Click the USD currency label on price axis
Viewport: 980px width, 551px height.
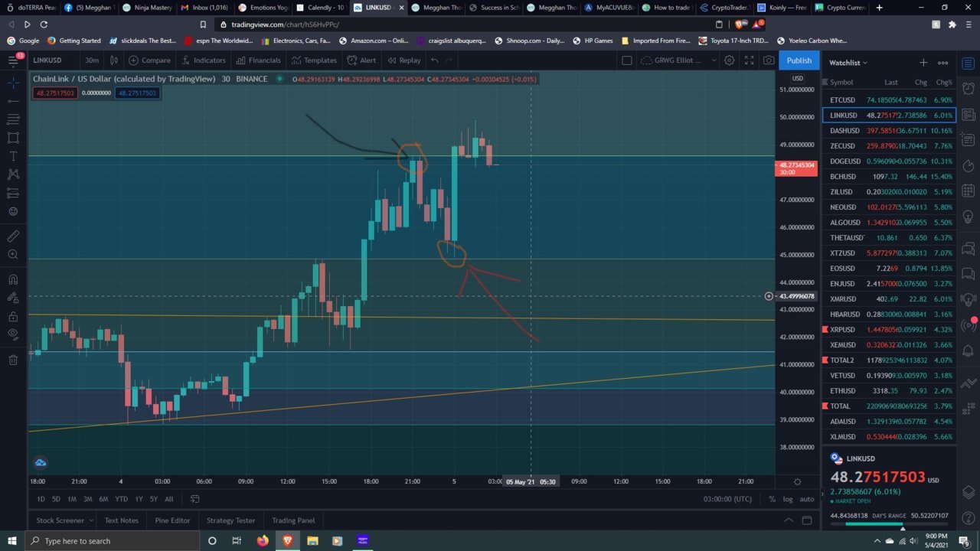(797, 79)
